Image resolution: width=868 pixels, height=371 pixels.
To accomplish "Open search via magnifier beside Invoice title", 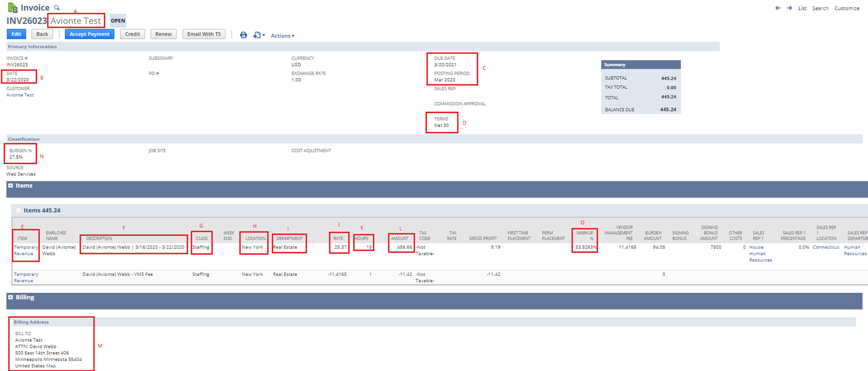I will tap(57, 8).
